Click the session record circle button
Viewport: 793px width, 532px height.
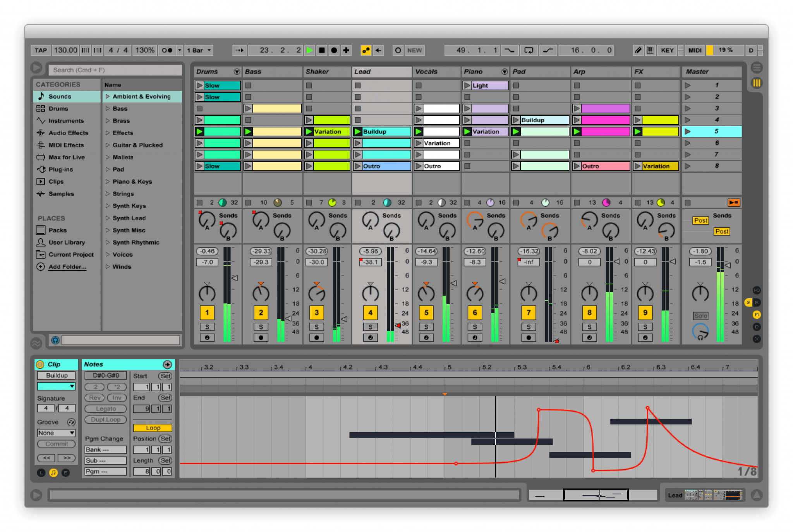(333, 50)
